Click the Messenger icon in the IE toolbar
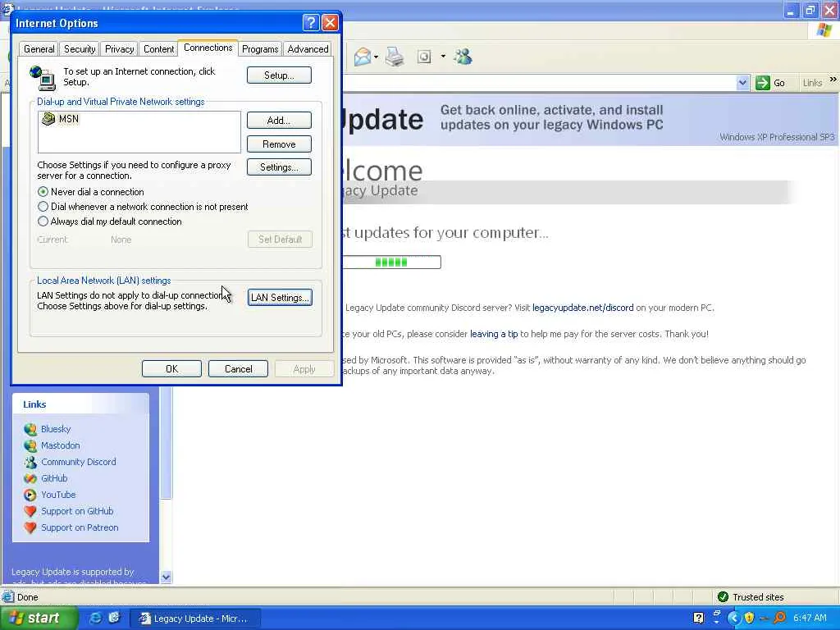 coord(463,57)
